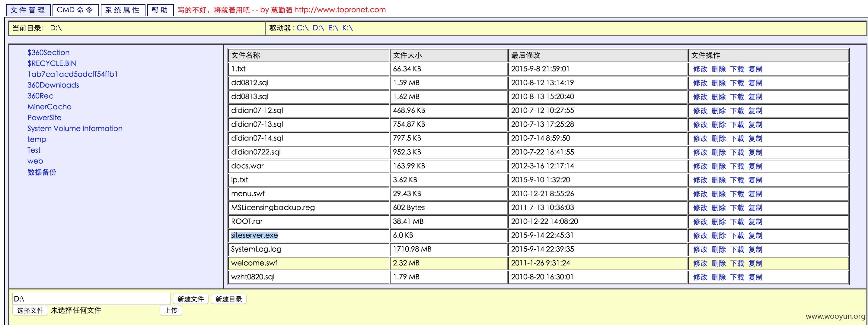
Task: Select the highlighted siteserver.exe file name
Action: click(x=254, y=235)
